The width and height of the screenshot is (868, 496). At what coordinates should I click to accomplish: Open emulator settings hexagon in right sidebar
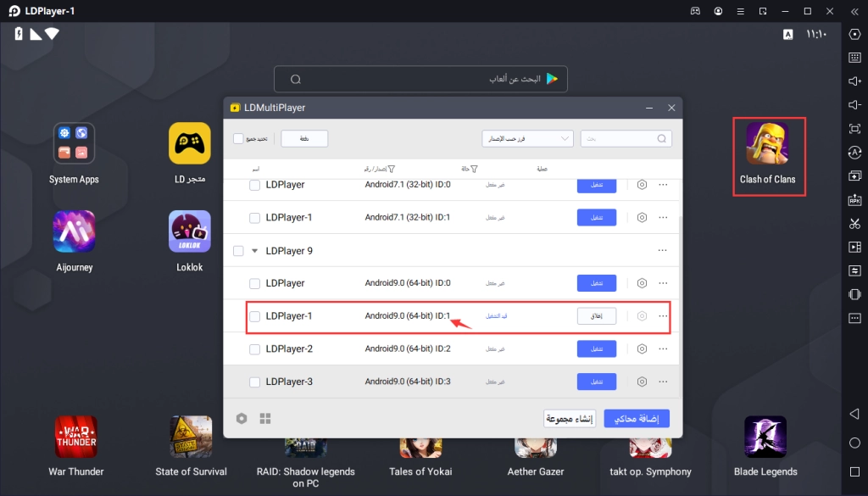pyautogui.click(x=854, y=34)
